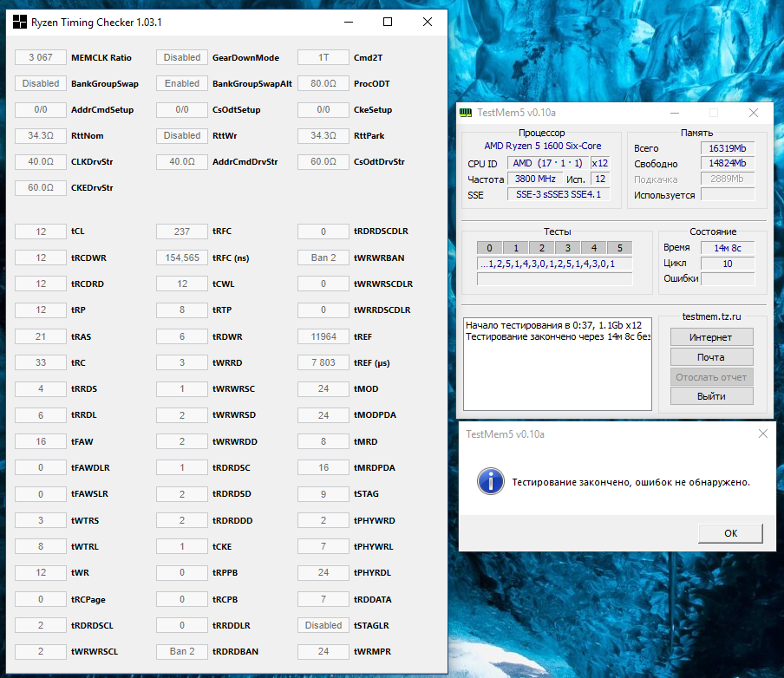Click the tRDRDBAN Ban 2 field
This screenshot has width=784, height=678.
click(182, 651)
